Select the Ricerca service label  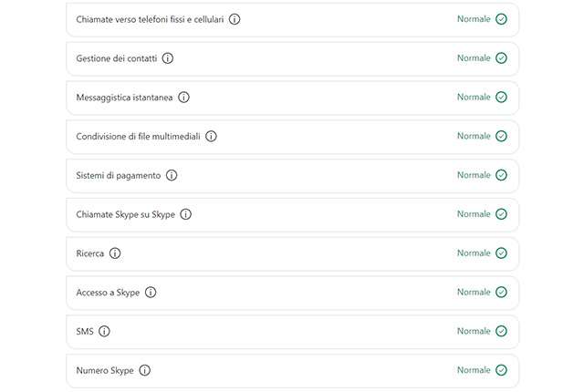[90, 253]
